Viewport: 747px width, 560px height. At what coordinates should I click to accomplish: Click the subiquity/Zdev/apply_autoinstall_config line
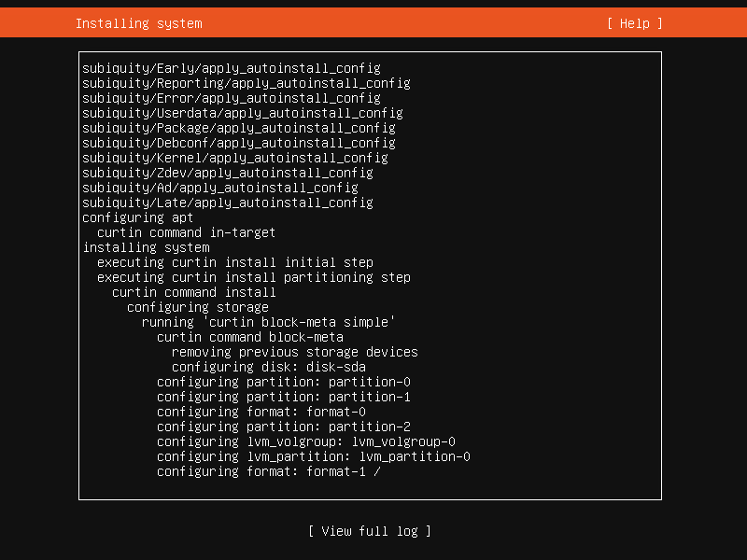click(x=227, y=173)
